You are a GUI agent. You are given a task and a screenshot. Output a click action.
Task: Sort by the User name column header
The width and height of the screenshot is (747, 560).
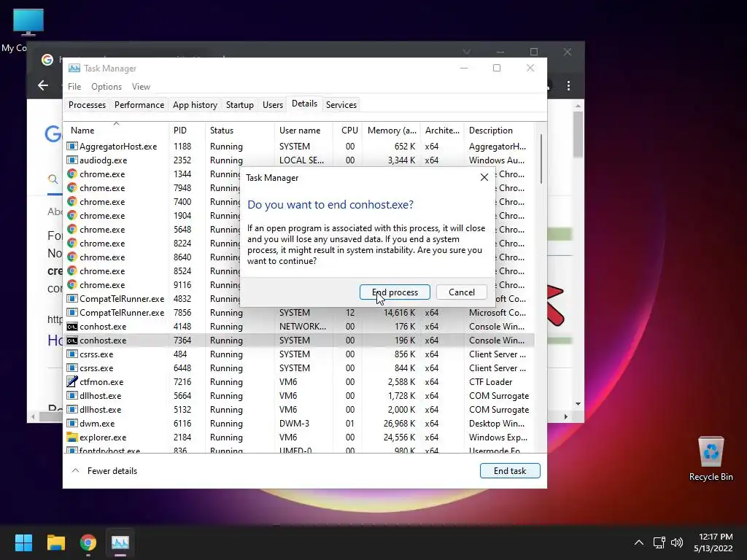303,130
